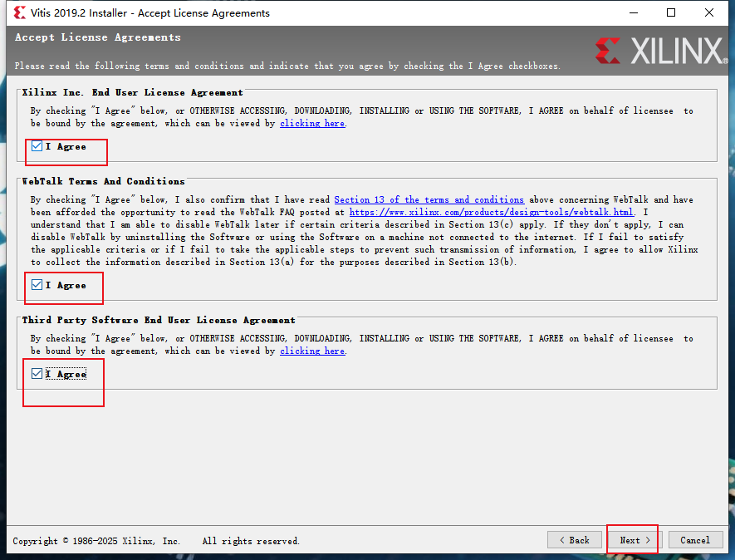The height and width of the screenshot is (560, 735).
Task: Open Section 13 of the terms and conditions link
Action: pyautogui.click(x=429, y=199)
